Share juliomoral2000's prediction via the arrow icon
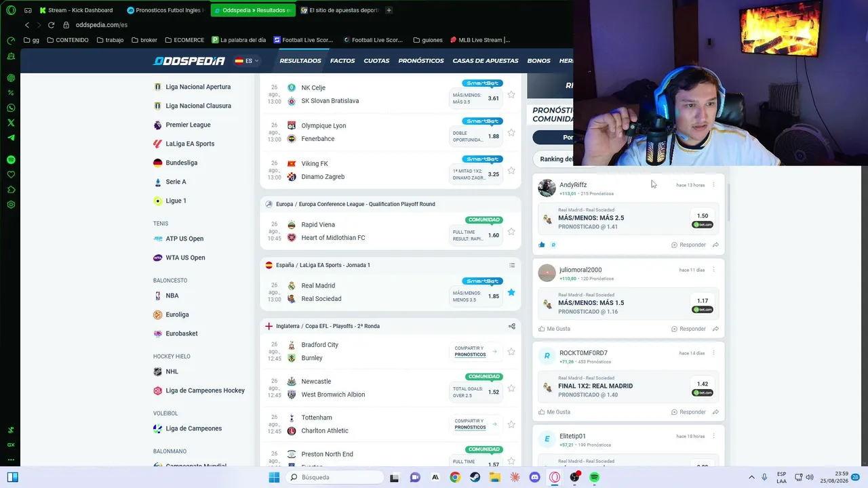 pos(715,329)
